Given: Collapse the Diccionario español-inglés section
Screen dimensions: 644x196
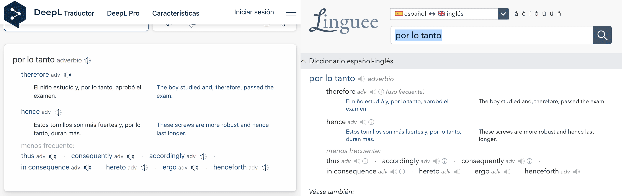Looking at the screenshot, I should (304, 61).
